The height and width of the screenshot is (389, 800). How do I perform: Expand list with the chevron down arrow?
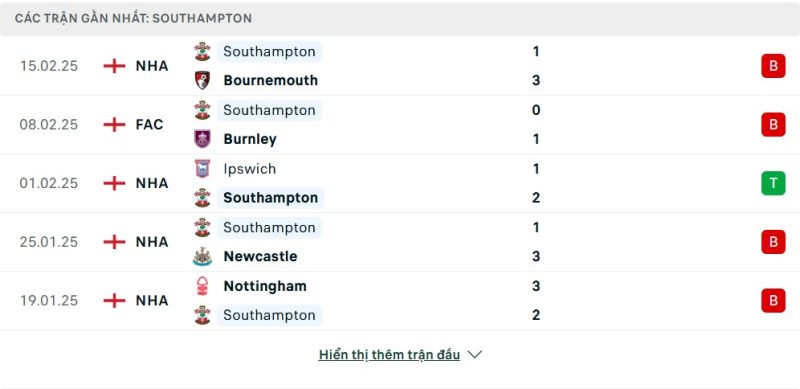(474, 354)
